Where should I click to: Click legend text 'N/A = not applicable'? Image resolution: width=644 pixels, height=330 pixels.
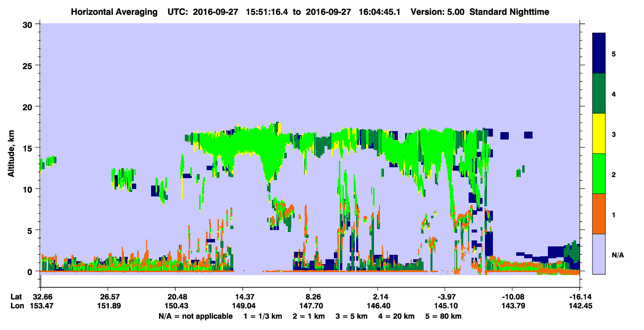[x=195, y=316]
